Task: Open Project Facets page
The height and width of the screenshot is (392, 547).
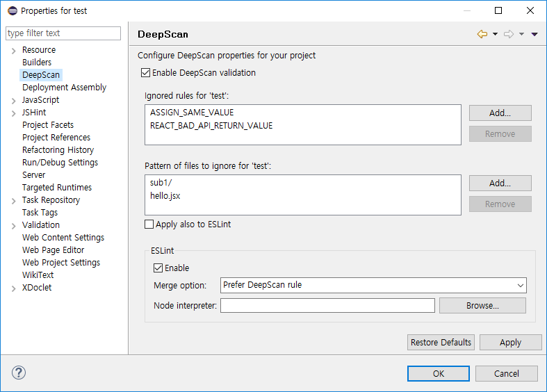Action: click(48, 125)
